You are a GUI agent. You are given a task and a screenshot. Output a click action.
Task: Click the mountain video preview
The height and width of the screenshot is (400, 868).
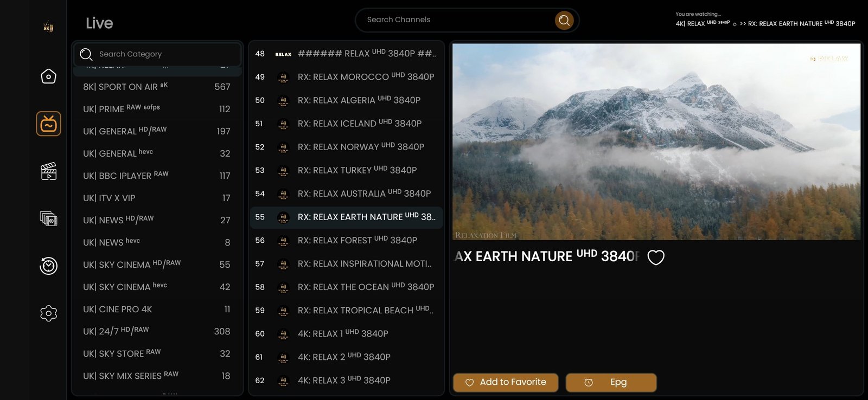pos(656,141)
